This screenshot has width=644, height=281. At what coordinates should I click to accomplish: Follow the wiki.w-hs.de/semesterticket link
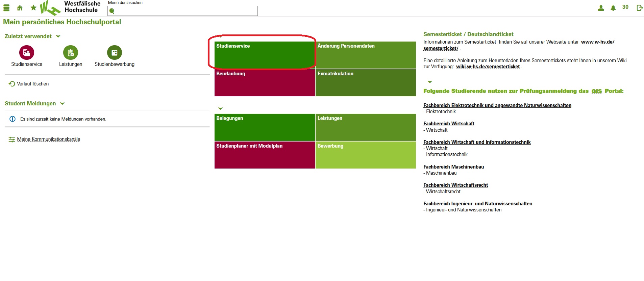[488, 67]
